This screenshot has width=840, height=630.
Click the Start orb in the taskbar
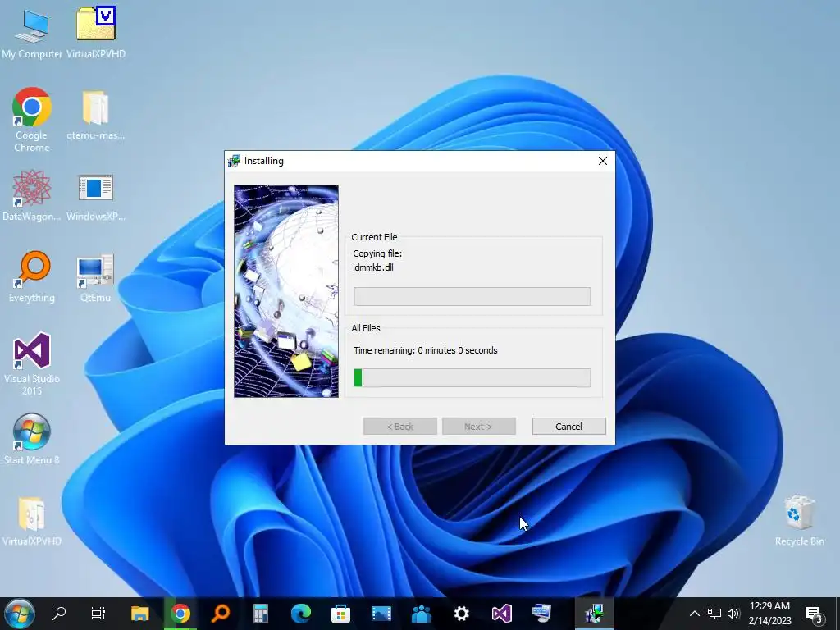pos(20,614)
